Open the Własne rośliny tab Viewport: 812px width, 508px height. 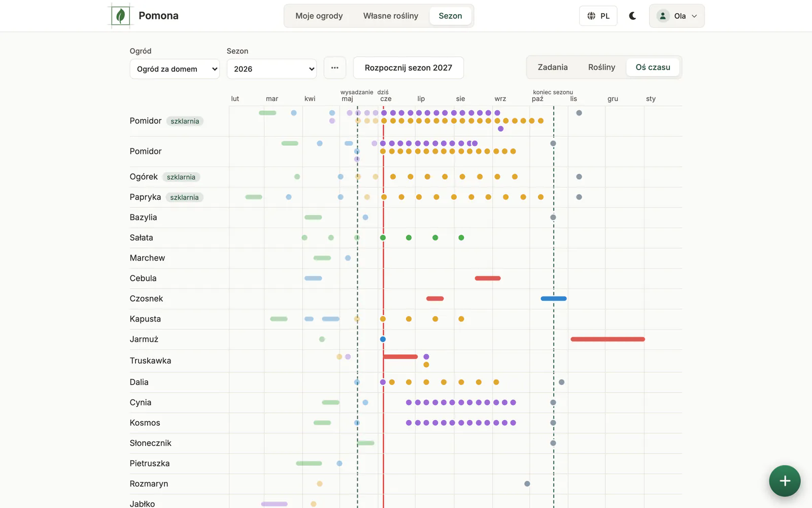point(391,16)
